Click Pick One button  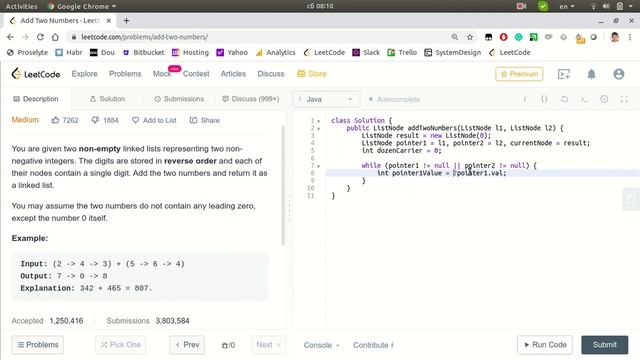click(x=120, y=345)
